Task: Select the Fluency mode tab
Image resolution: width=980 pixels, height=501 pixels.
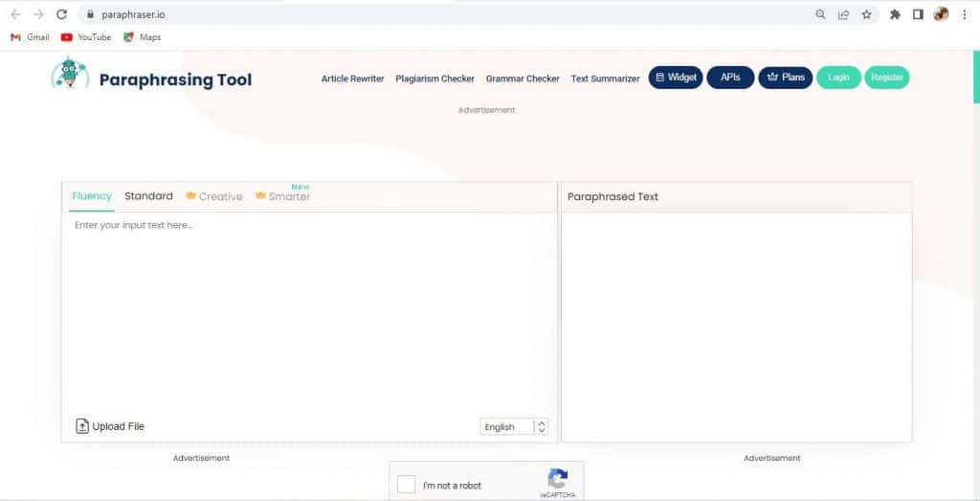Action: (x=92, y=195)
